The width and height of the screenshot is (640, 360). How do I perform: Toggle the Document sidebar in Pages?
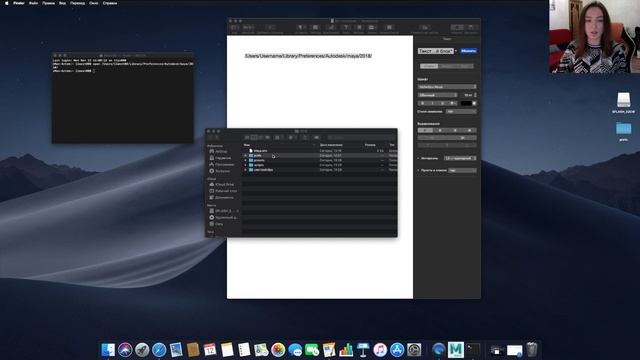pos(470,27)
